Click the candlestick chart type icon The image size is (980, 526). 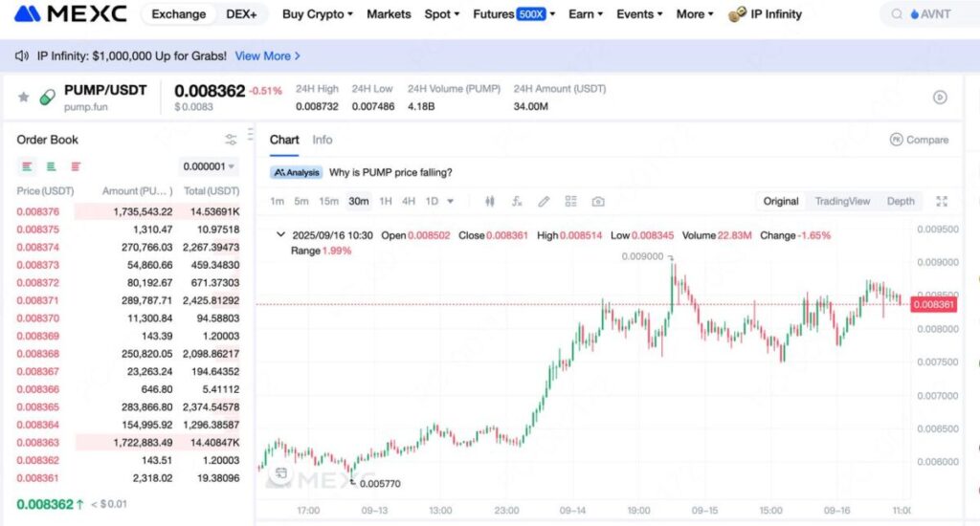point(490,201)
